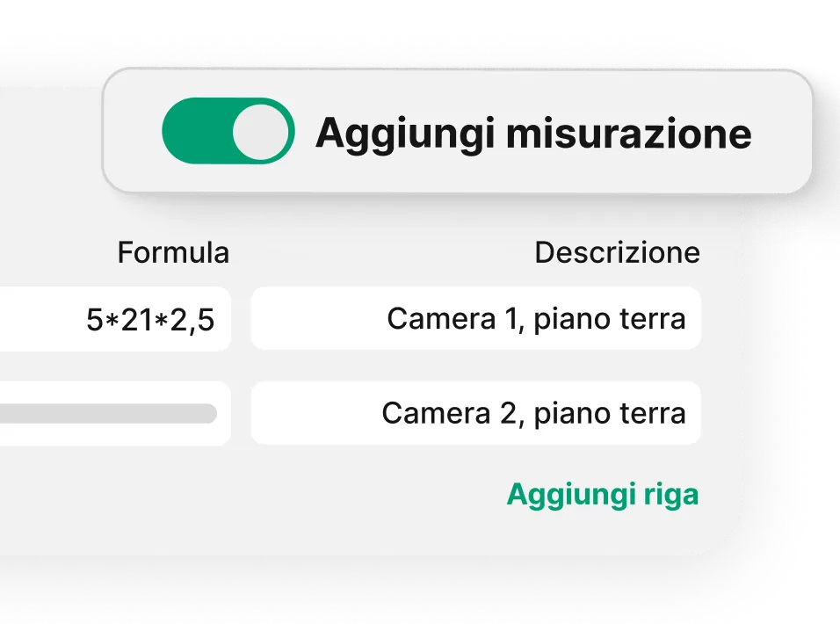Screen dimensions: 840x624
Task: Click the Aggiungi misurazione label text
Action: pos(533,134)
